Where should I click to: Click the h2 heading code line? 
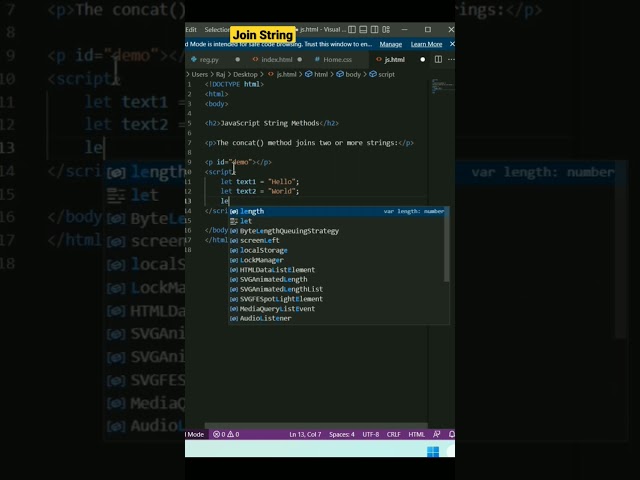point(272,123)
